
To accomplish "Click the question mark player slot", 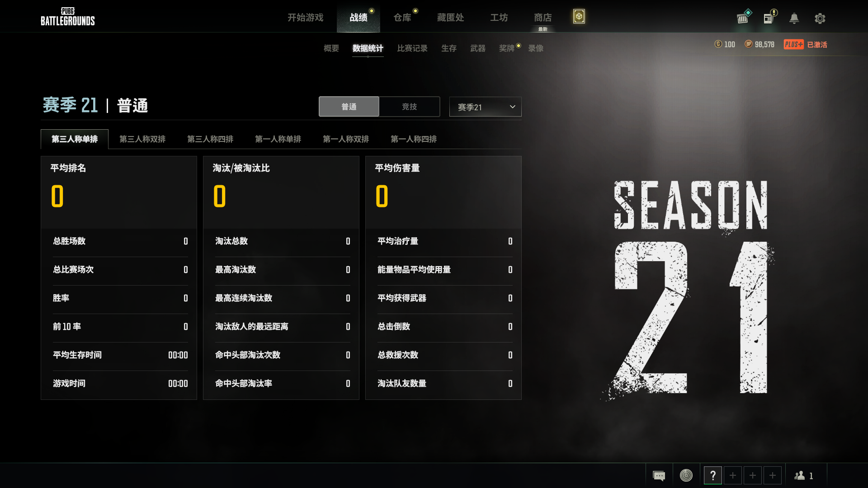I will point(712,475).
